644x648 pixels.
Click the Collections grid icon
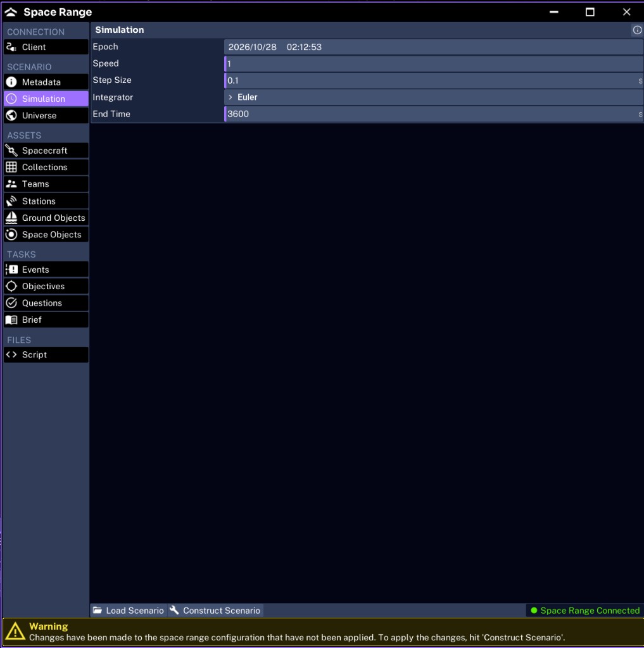pos(11,167)
